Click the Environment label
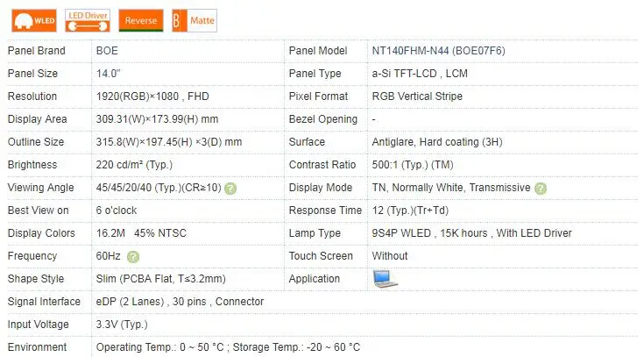Image resolution: width=644 pixels, height=357 pixels. (x=37, y=347)
